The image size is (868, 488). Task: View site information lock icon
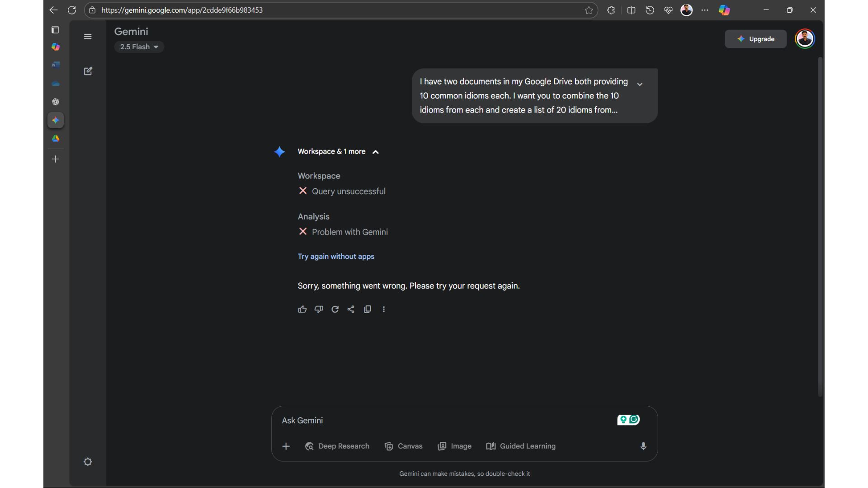[x=92, y=10]
